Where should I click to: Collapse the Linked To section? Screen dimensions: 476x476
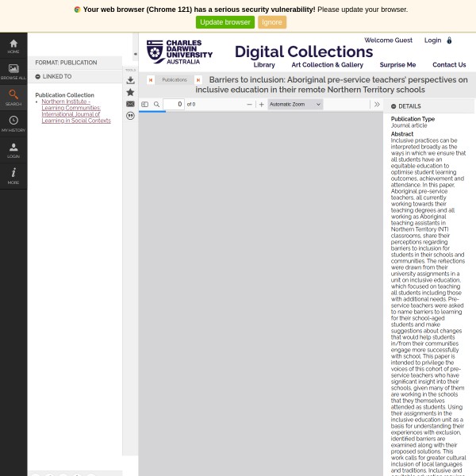(37, 77)
